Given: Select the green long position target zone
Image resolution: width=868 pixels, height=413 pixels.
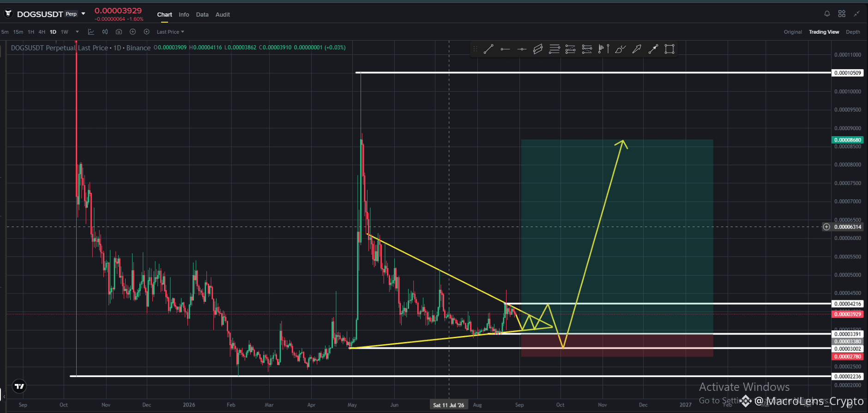Looking at the screenshot, I should point(617,236).
